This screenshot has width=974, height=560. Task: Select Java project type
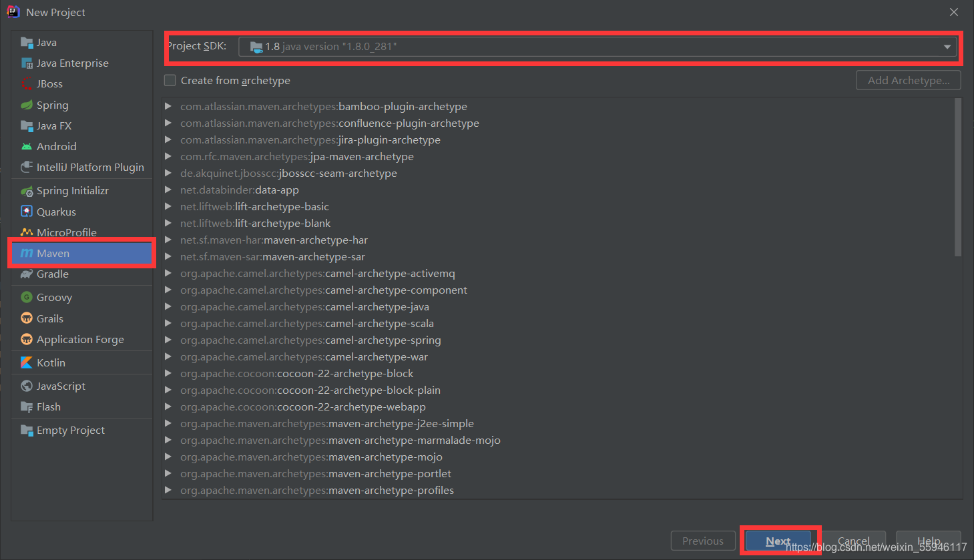[81, 43]
